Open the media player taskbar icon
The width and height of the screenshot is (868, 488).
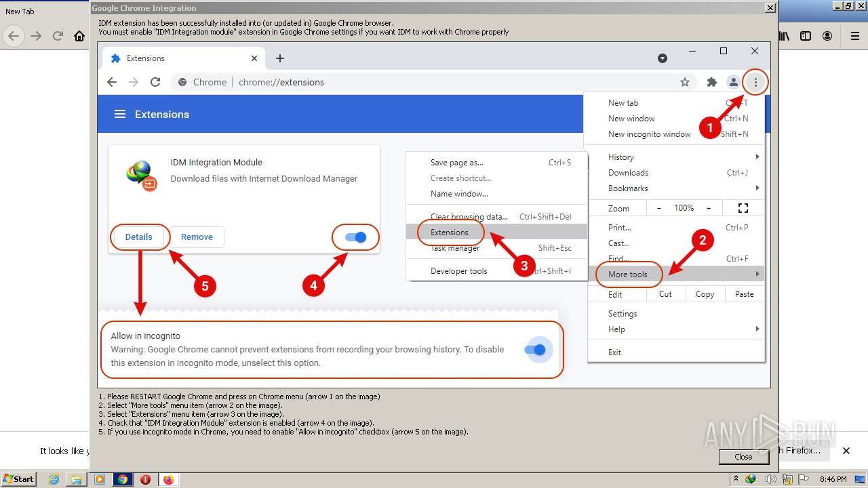tap(100, 479)
